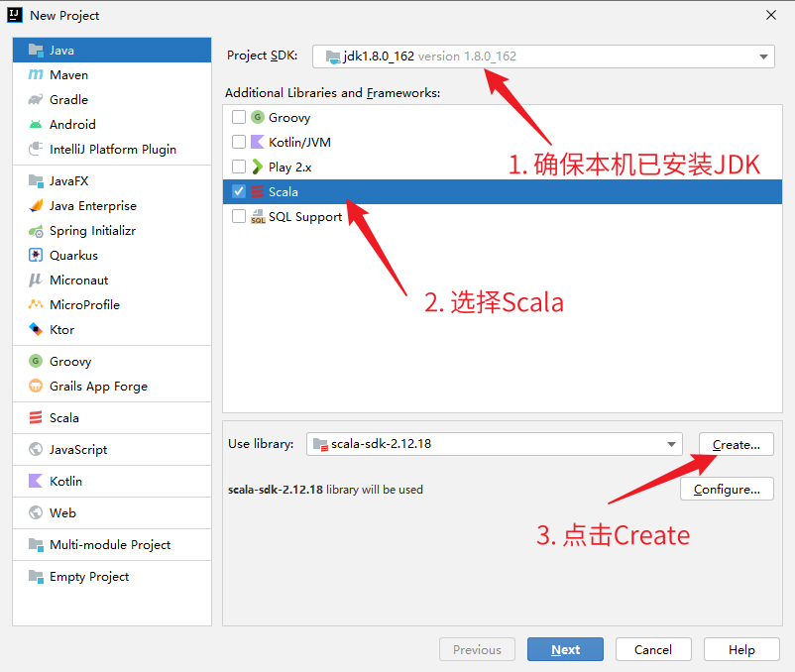Select the Kotlin icon in sidebar

(36, 482)
